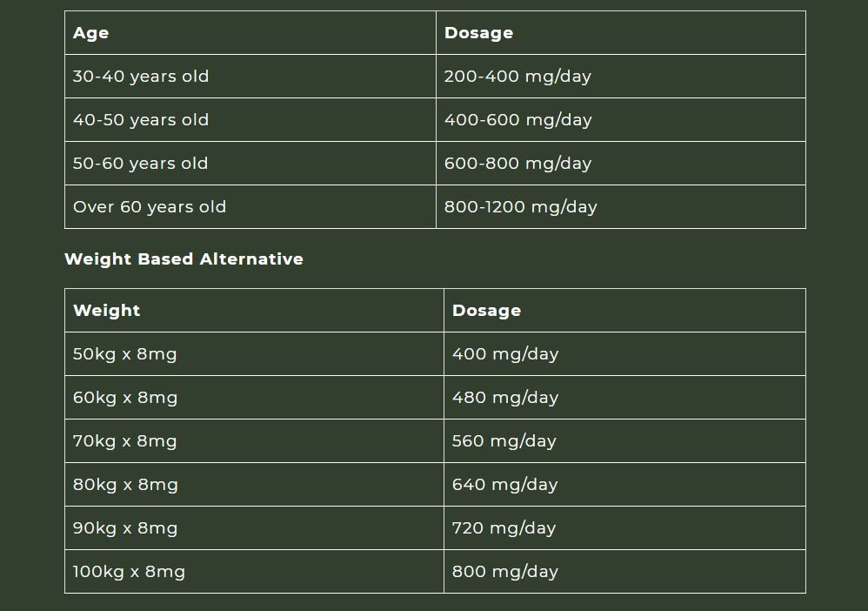Click the Dosage header in weight table
This screenshot has height=611, width=868.
pos(624,310)
